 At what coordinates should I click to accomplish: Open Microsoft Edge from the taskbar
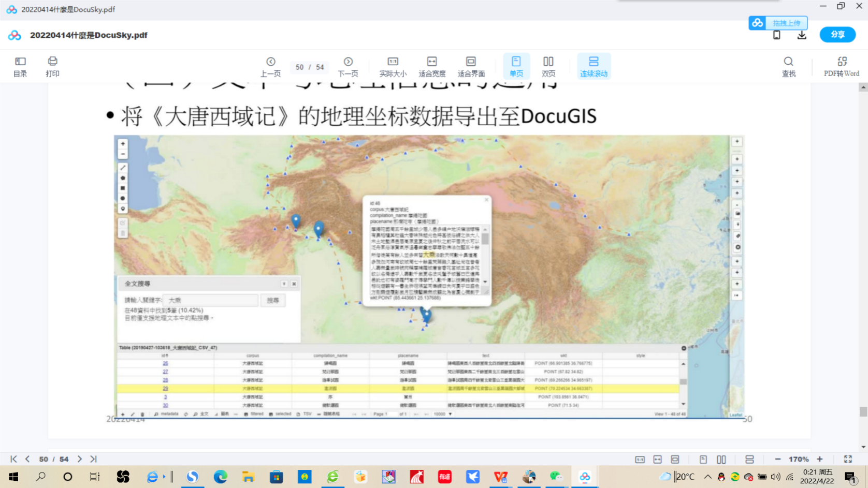coord(221,477)
